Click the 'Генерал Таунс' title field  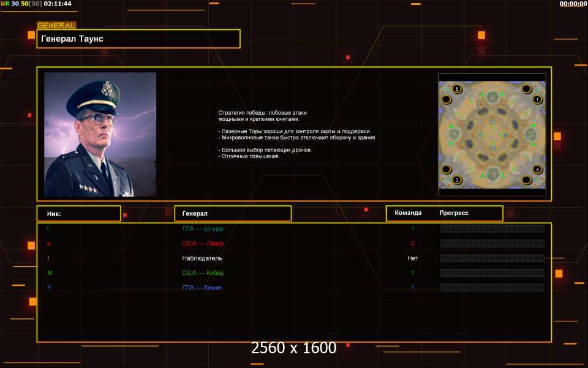pos(138,39)
